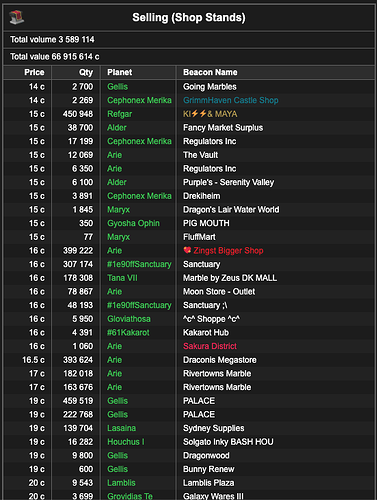Click the "Selling (Shop Stands)" title

(189, 17)
